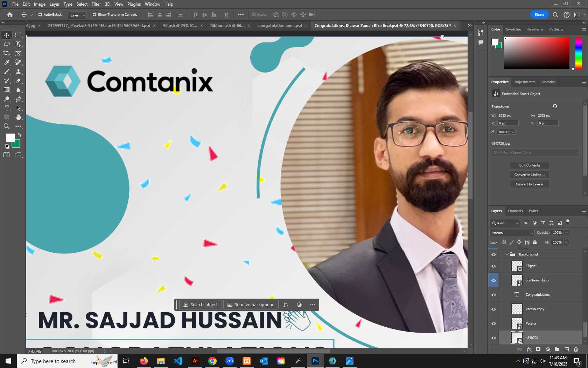The width and height of the screenshot is (588, 368).
Task: Click in the red color picker field
Action: (537, 53)
